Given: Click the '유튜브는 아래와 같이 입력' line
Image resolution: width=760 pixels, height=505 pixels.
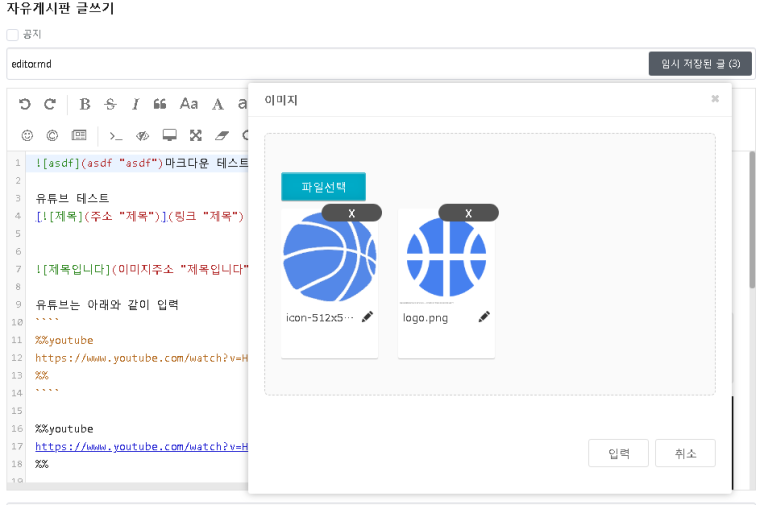Looking at the screenshot, I should click(107, 305).
